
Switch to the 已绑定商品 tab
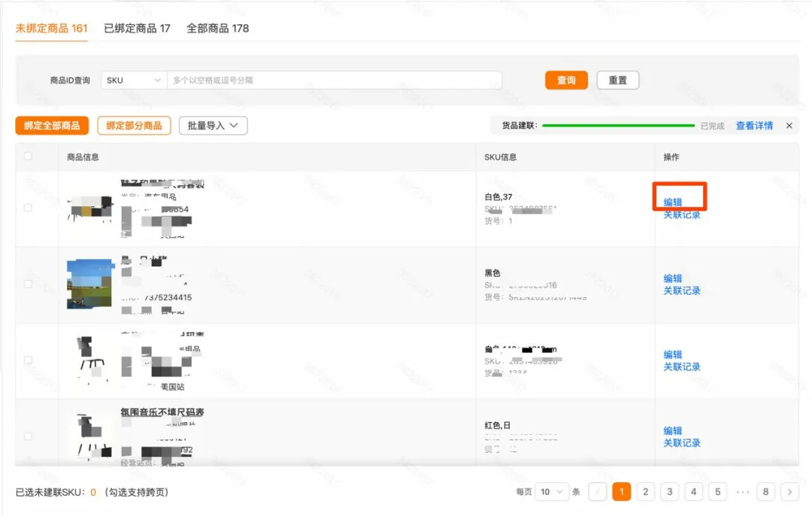pos(137,29)
